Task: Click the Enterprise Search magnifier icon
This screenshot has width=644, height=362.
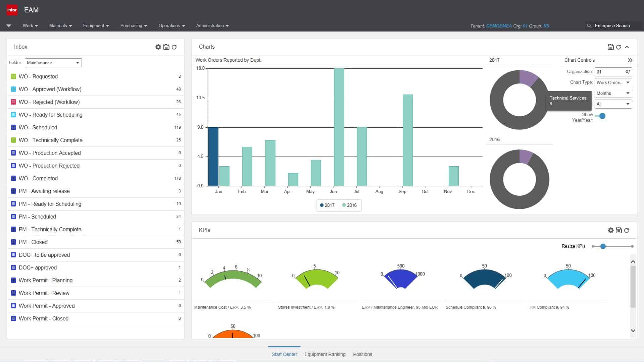Action: point(589,25)
